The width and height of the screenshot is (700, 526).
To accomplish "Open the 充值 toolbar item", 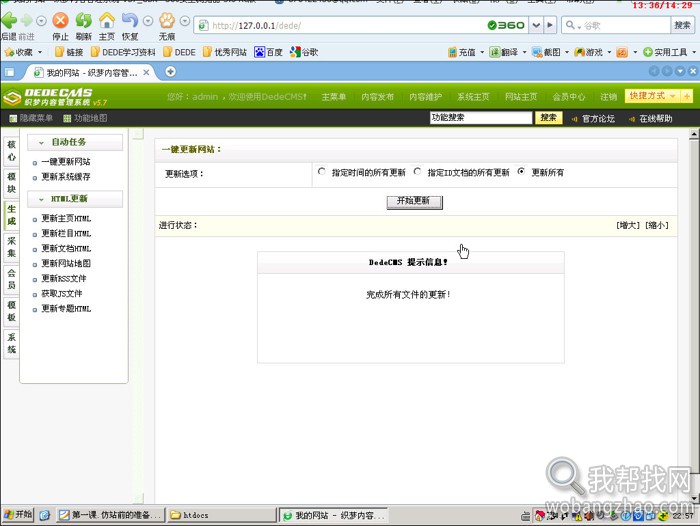I will pyautogui.click(x=466, y=52).
